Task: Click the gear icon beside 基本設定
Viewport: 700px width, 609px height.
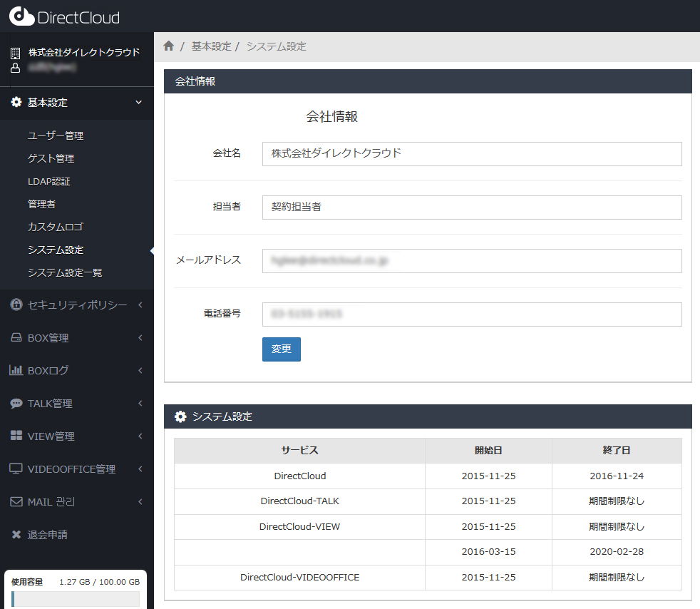Action: pos(16,102)
